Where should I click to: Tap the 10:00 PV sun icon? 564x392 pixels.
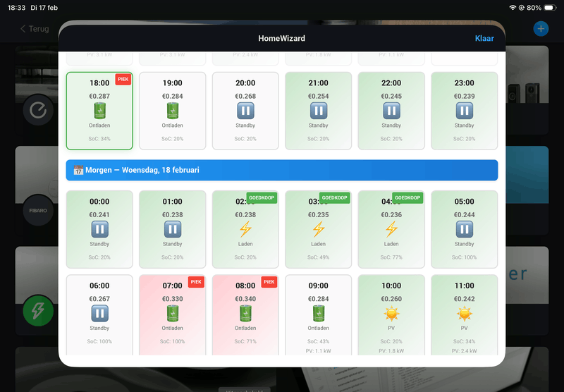(x=391, y=313)
